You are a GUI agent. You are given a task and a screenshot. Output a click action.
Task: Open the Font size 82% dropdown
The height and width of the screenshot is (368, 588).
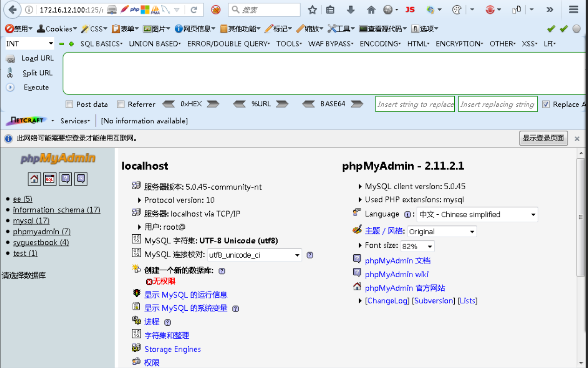coord(417,246)
